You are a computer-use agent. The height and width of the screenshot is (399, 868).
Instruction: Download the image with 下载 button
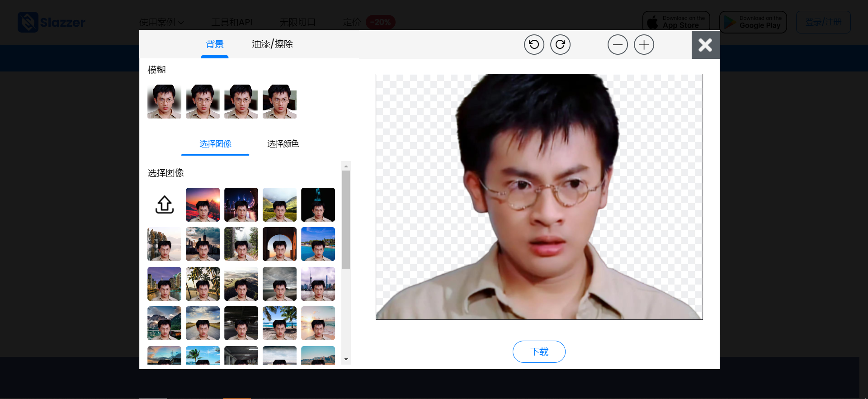click(539, 351)
